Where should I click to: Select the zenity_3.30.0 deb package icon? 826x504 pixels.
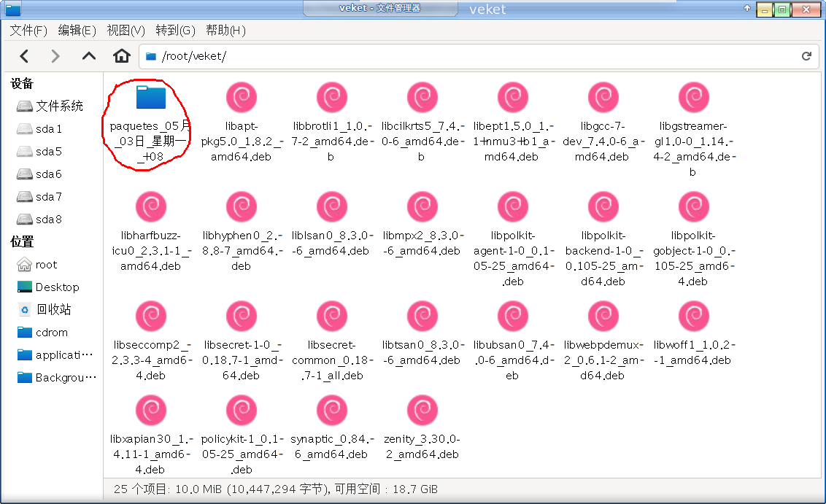[x=422, y=410]
